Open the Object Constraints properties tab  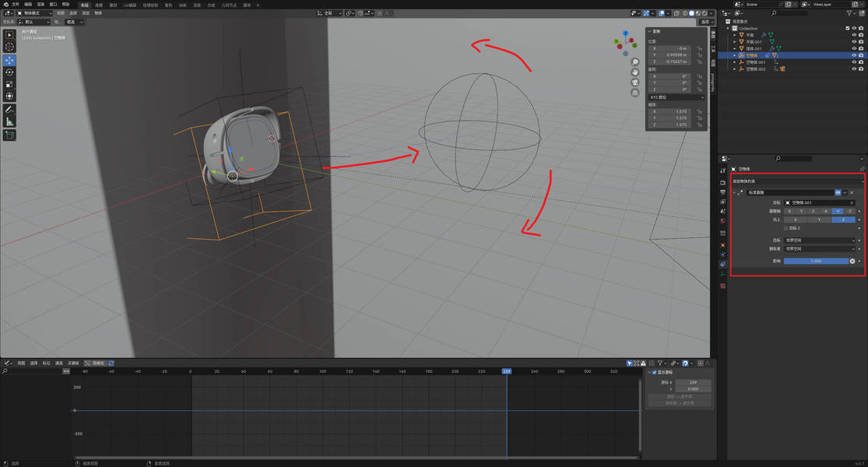[722, 265]
